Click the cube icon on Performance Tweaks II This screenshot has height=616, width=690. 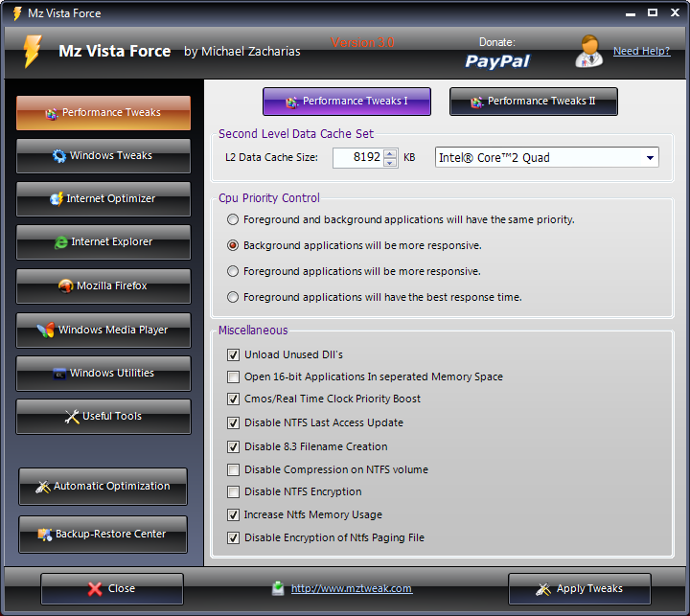click(x=476, y=103)
